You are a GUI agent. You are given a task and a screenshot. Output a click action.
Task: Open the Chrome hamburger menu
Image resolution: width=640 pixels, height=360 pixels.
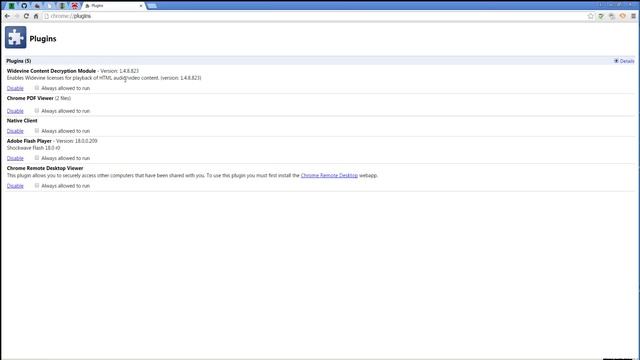[x=633, y=16]
